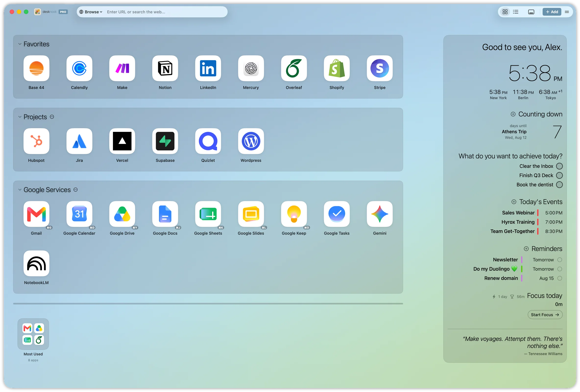Open the Projects section options menu

(x=52, y=117)
